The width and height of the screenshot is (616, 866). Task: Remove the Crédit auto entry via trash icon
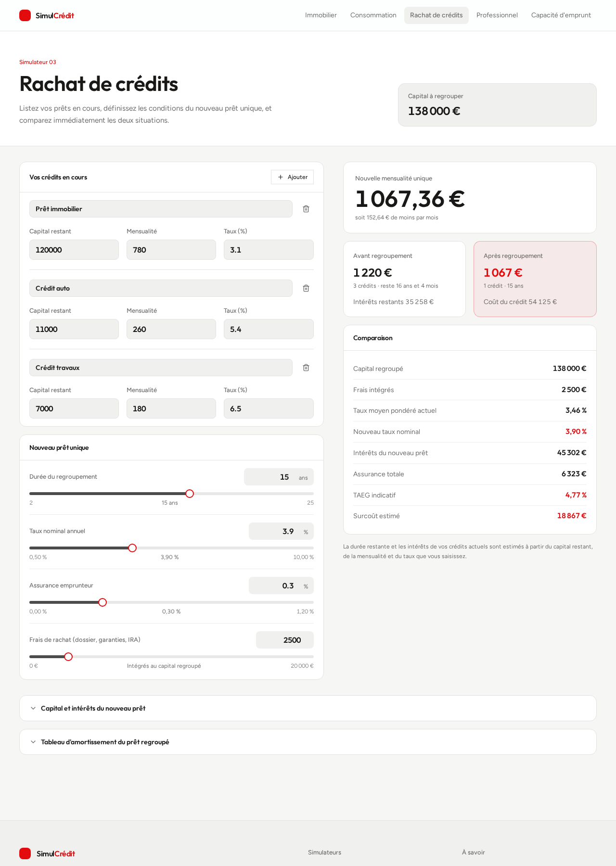click(x=306, y=288)
